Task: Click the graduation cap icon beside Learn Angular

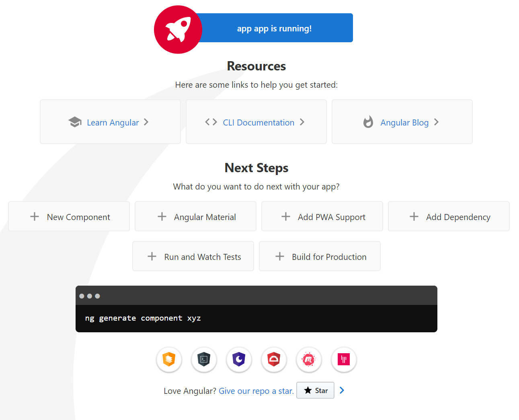Action: pyautogui.click(x=75, y=122)
